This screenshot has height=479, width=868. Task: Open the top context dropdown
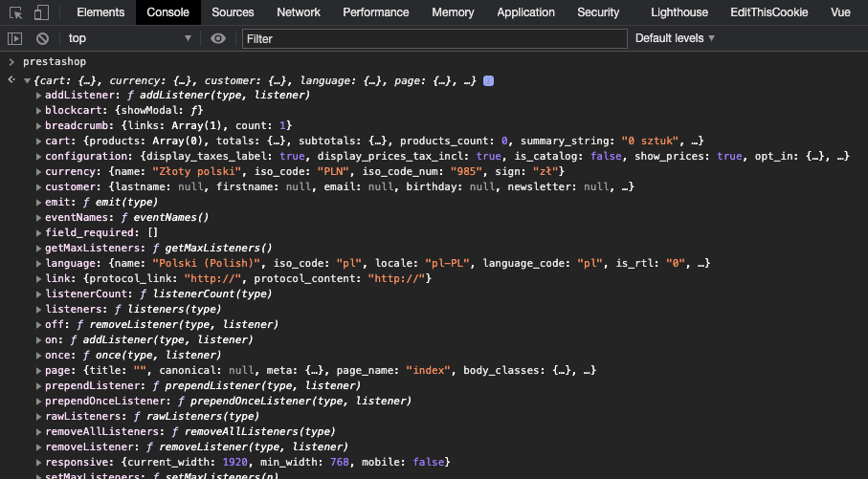coord(129,38)
